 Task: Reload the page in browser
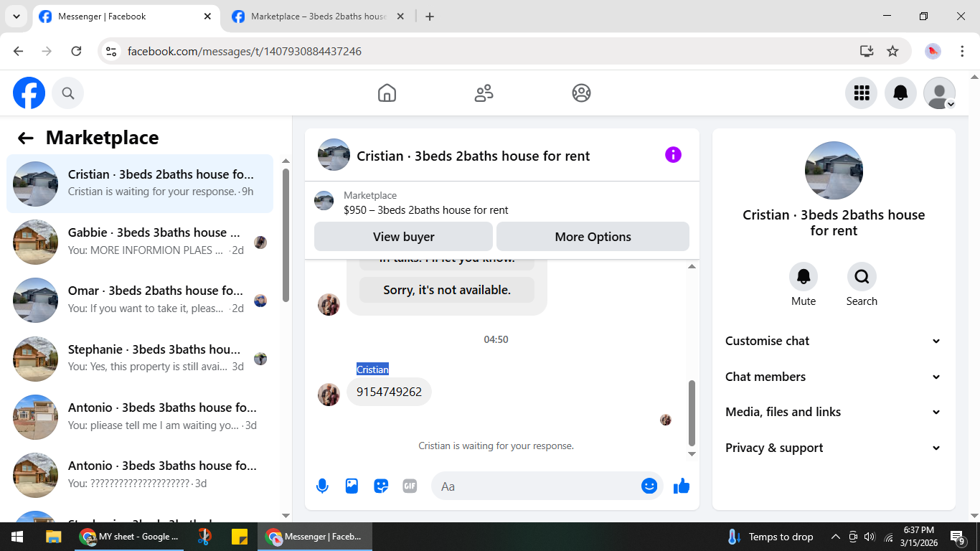point(76,51)
